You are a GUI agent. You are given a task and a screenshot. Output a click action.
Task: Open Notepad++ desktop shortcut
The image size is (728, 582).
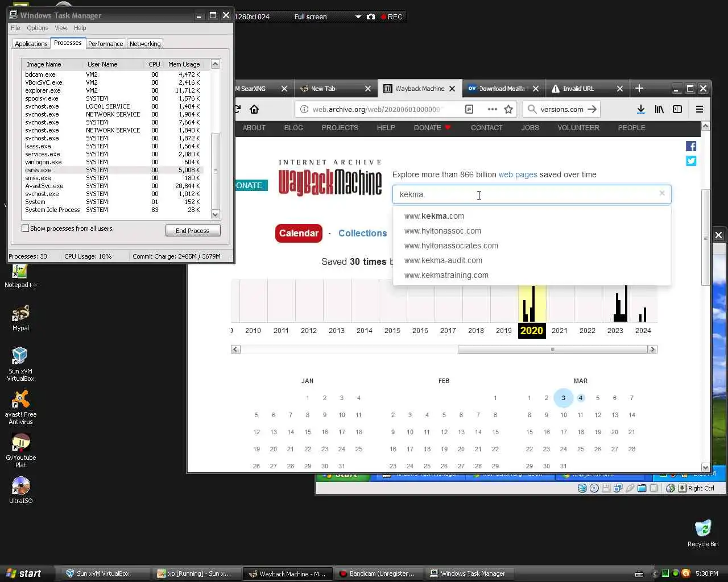click(x=20, y=277)
